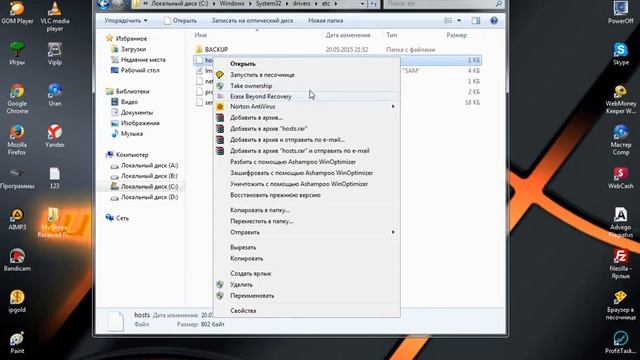Launch ProfitTask desktop icon
This screenshot has height=360, width=640.
pos(620,342)
